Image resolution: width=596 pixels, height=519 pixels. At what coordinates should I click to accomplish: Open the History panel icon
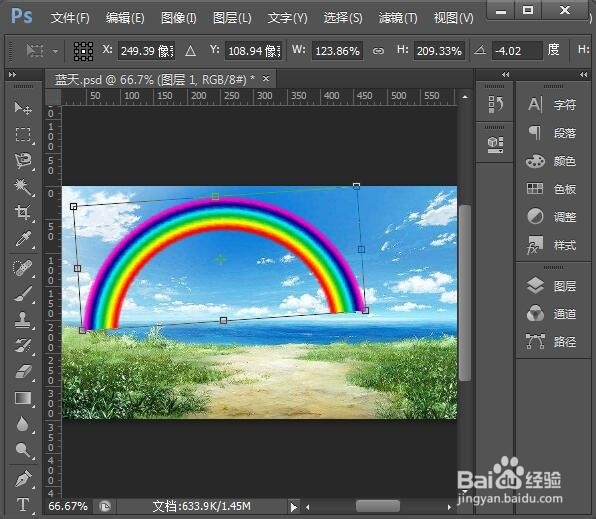(496, 104)
